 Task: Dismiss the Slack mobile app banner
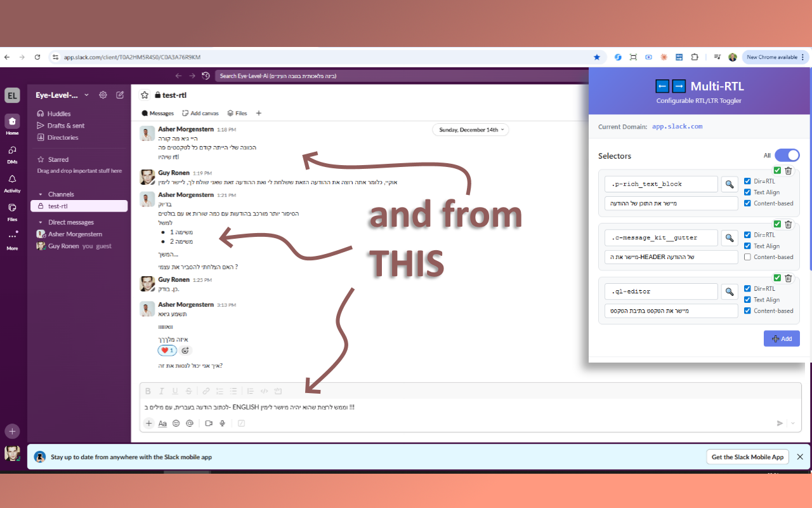800,457
